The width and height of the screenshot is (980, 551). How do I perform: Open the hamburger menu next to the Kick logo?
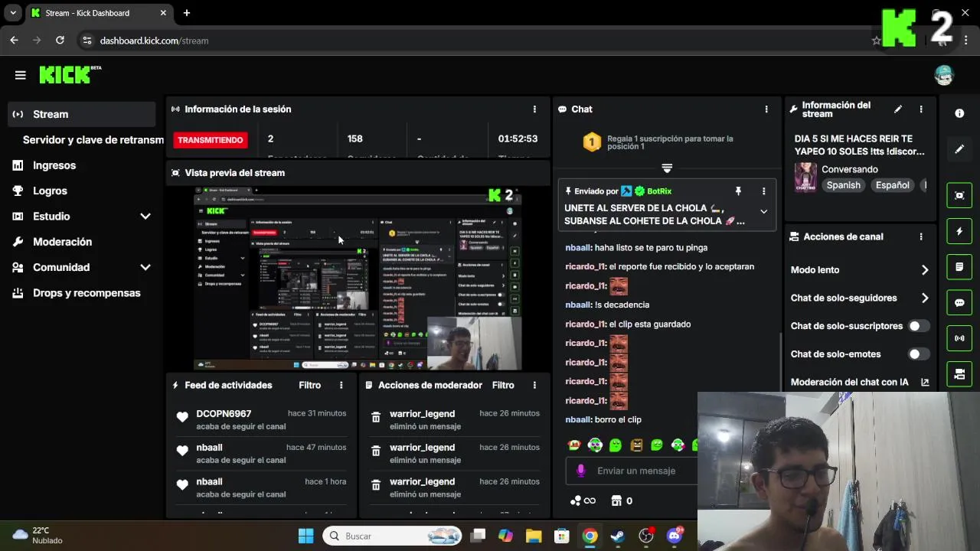(21, 75)
